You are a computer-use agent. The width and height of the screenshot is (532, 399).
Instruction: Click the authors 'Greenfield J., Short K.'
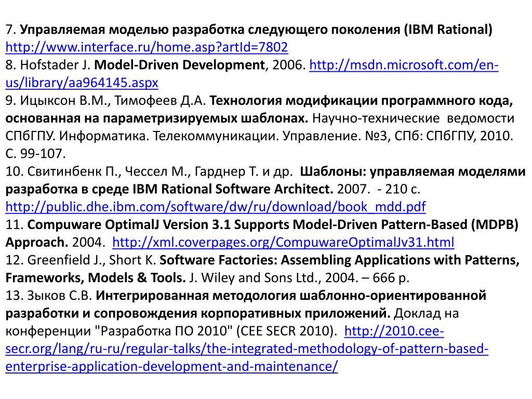click(x=91, y=260)
